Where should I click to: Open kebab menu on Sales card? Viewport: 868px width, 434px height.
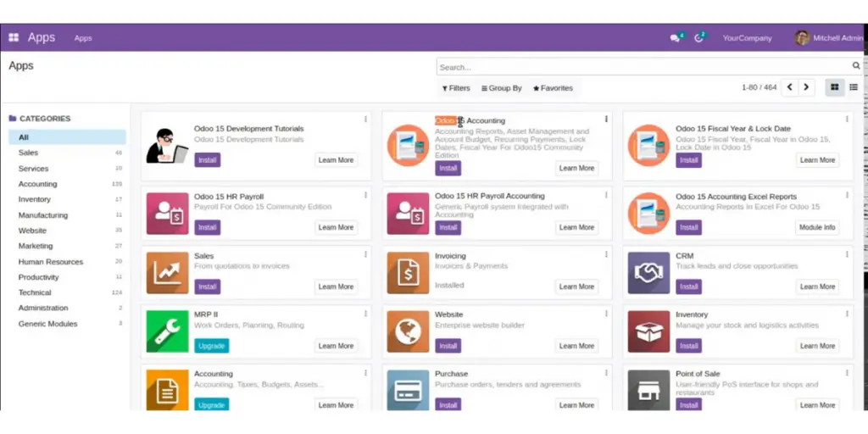click(x=365, y=254)
